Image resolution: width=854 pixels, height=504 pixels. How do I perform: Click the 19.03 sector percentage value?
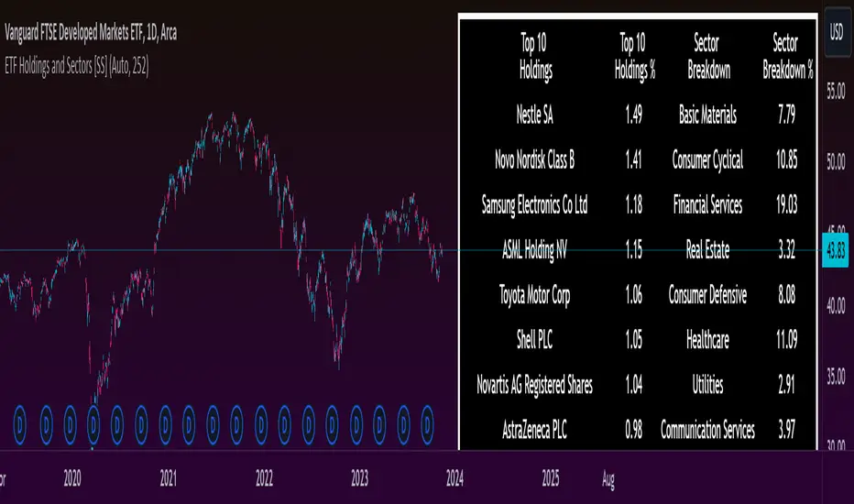point(786,205)
